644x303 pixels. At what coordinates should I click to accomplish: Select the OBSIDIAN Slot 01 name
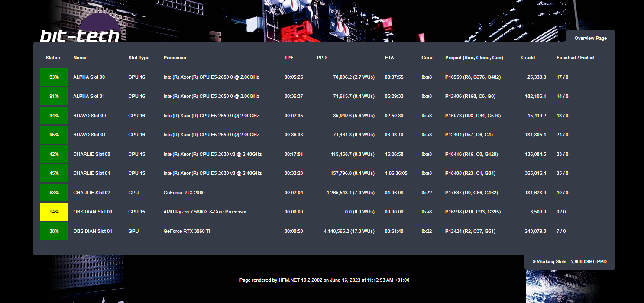(x=93, y=231)
